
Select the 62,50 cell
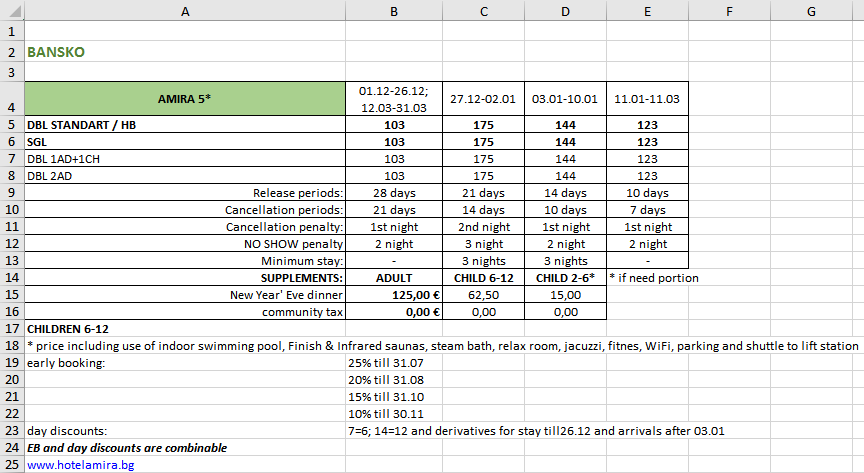483,295
